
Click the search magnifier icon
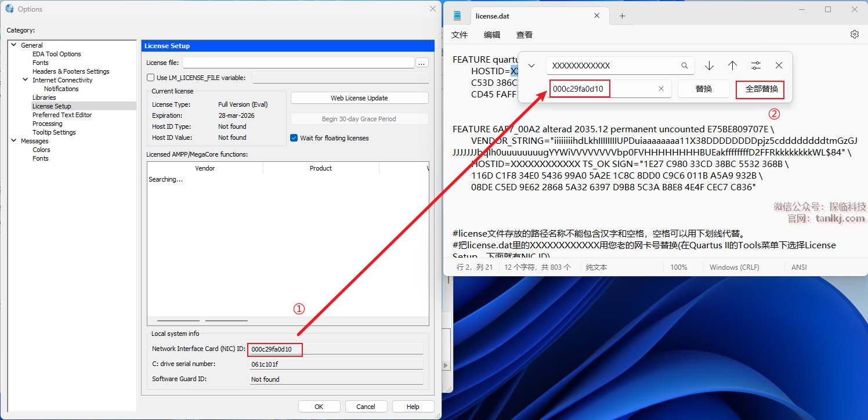tap(685, 66)
